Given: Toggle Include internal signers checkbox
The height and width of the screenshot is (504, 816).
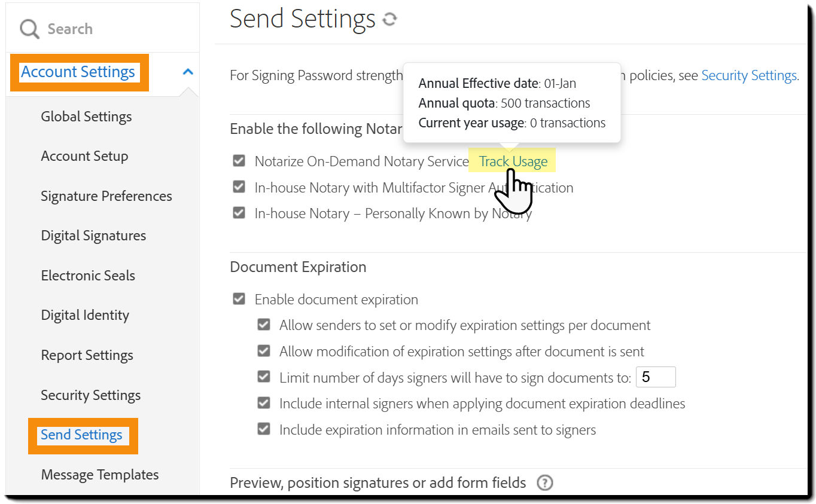Looking at the screenshot, I should pyautogui.click(x=264, y=403).
